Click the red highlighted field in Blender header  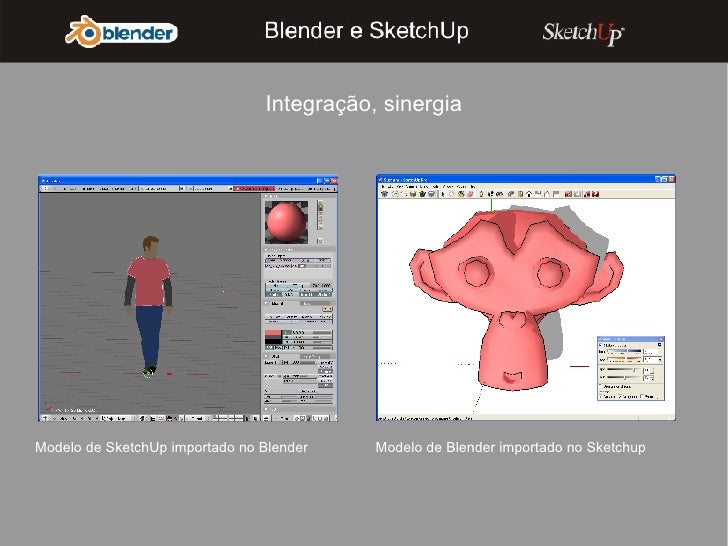254,189
